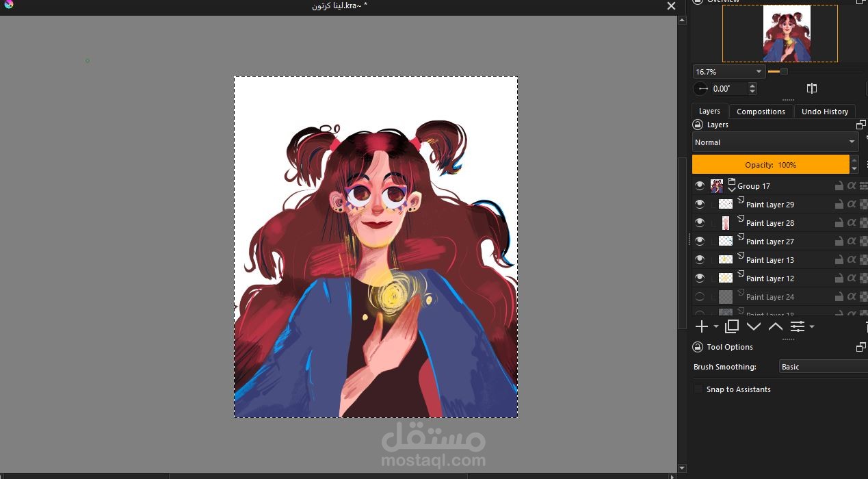The height and width of the screenshot is (479, 868).
Task: Open the 16.7% zoom level dropdown
Action: [728, 72]
